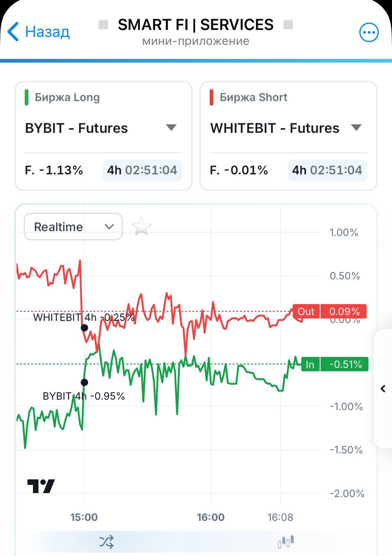
Task: Tap the shuffle swap exchanges icon
Action: [x=106, y=542]
